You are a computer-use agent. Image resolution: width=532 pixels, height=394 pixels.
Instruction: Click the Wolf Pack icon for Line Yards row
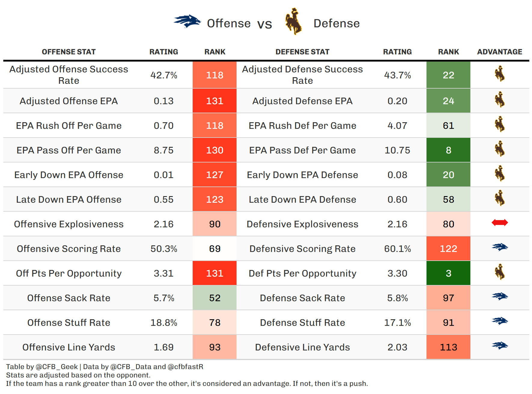pos(500,346)
